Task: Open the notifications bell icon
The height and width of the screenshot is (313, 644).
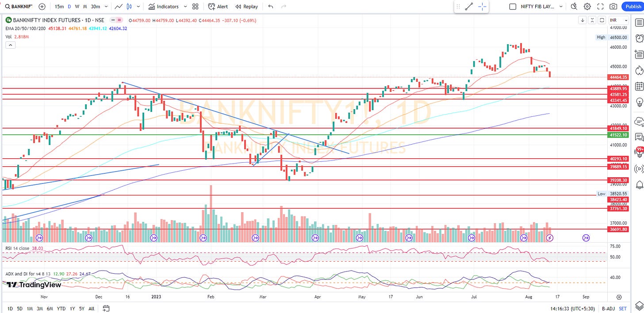Action: 639,185
